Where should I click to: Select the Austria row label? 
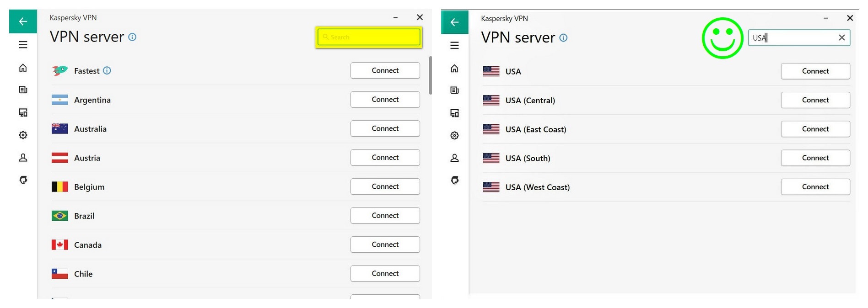point(87,158)
